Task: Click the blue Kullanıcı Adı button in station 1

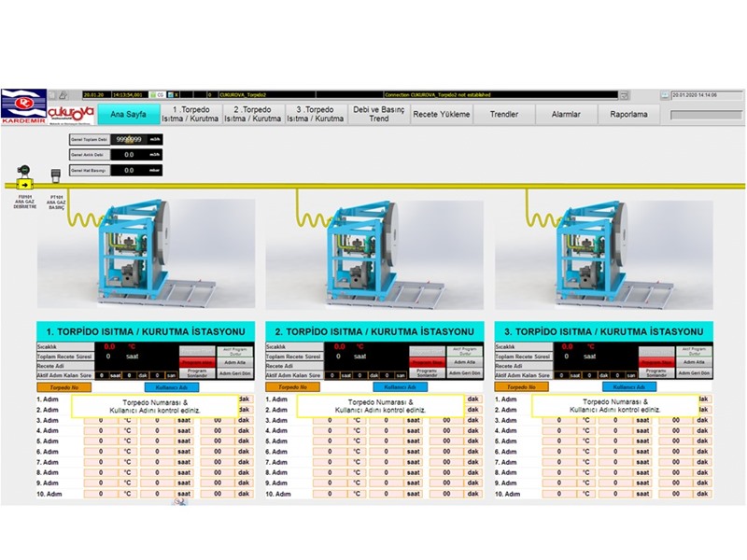Action: tap(172, 387)
